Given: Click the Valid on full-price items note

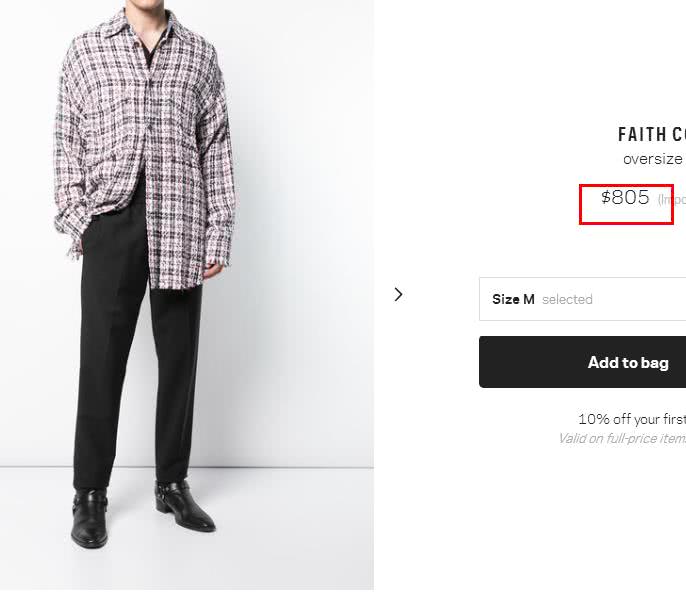Looking at the screenshot, I should tap(621, 438).
